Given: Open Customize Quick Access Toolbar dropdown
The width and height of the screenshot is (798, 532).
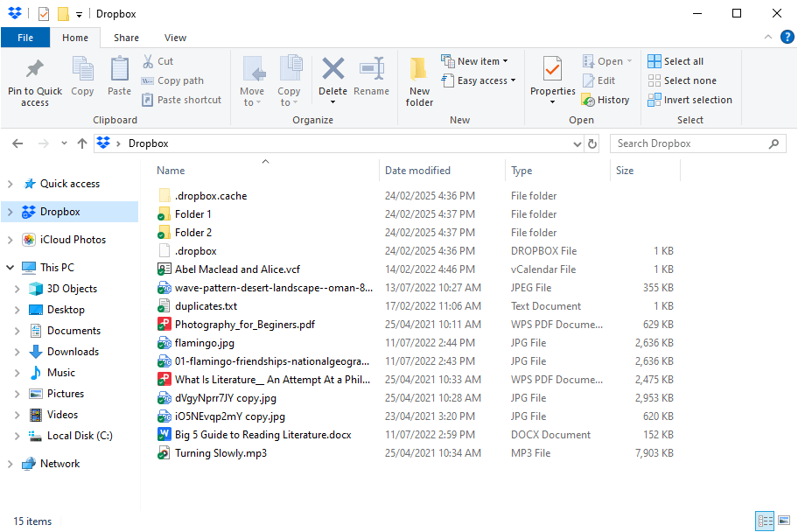Looking at the screenshot, I should [x=79, y=14].
